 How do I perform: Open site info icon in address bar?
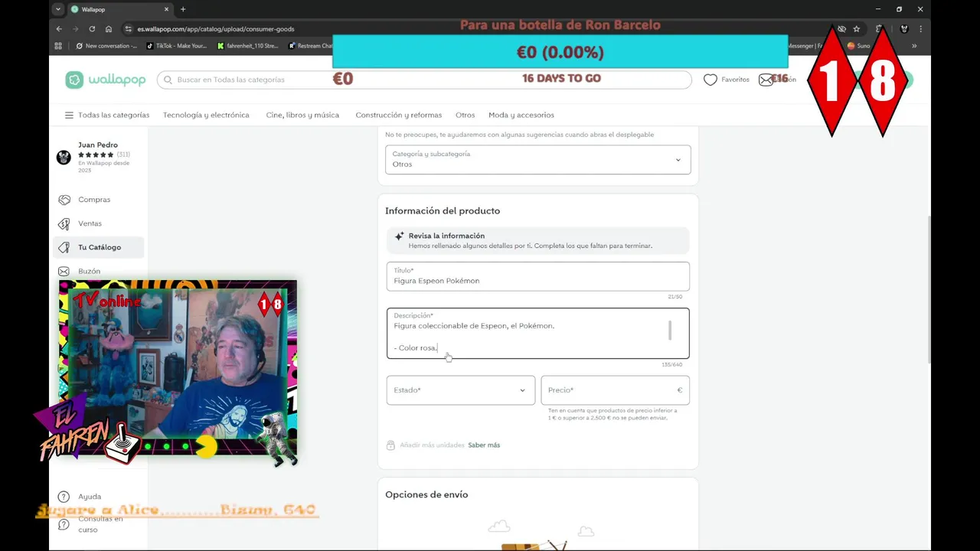pos(128,29)
